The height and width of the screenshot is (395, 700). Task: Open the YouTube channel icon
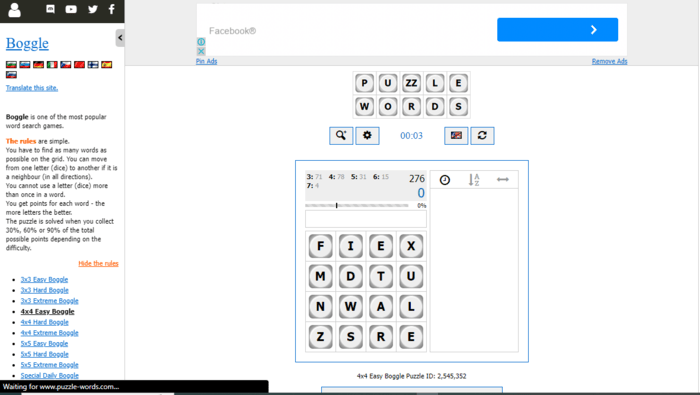(71, 9)
